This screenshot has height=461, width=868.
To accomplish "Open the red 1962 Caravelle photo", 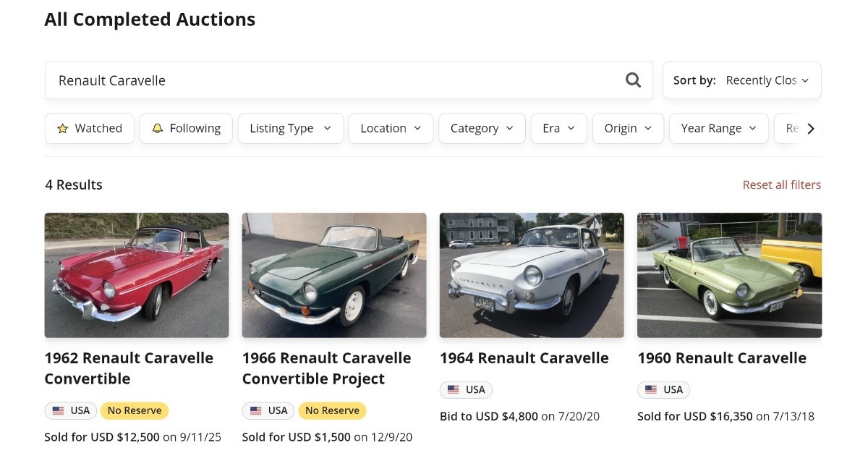I will [137, 275].
